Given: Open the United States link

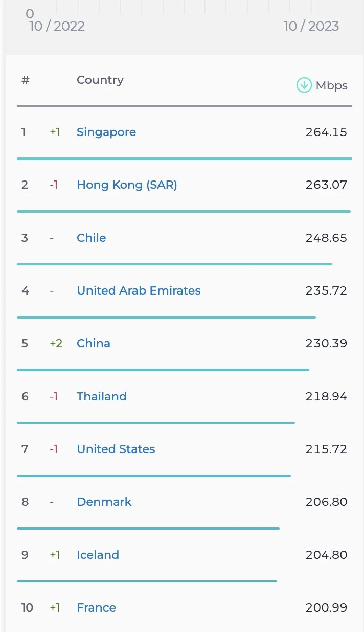Looking at the screenshot, I should pos(116,449).
